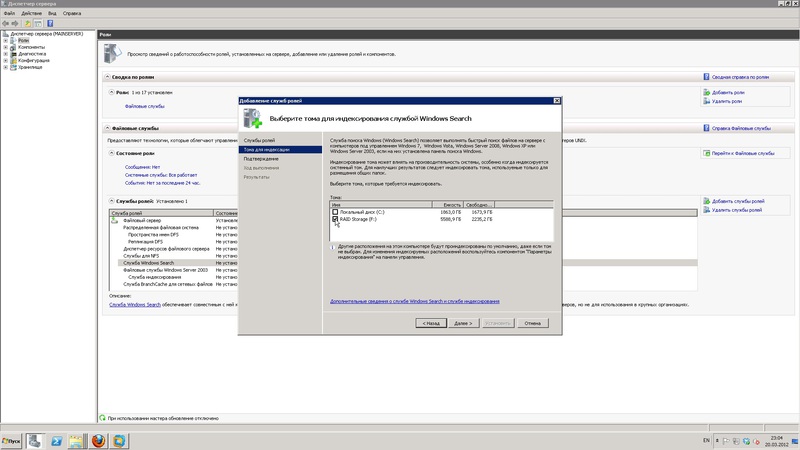Open the Windows Search additional information link
800x450 pixels.
[415, 301]
